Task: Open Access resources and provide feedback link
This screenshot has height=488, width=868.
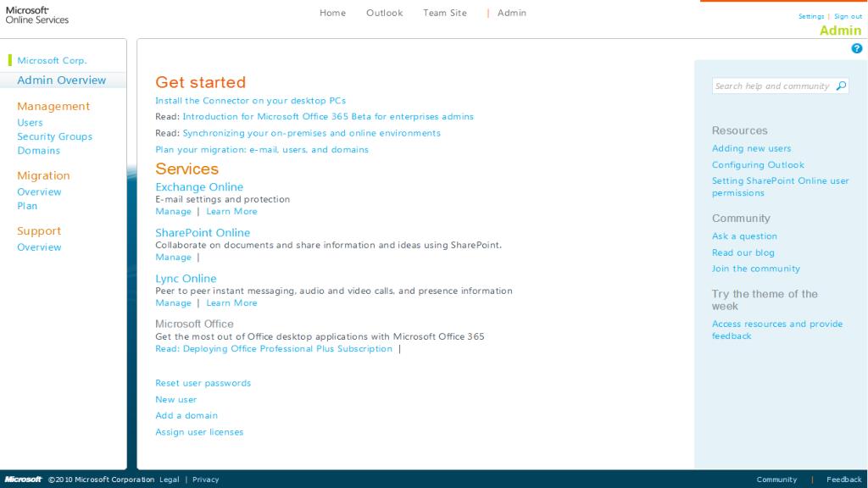Action: click(x=777, y=330)
